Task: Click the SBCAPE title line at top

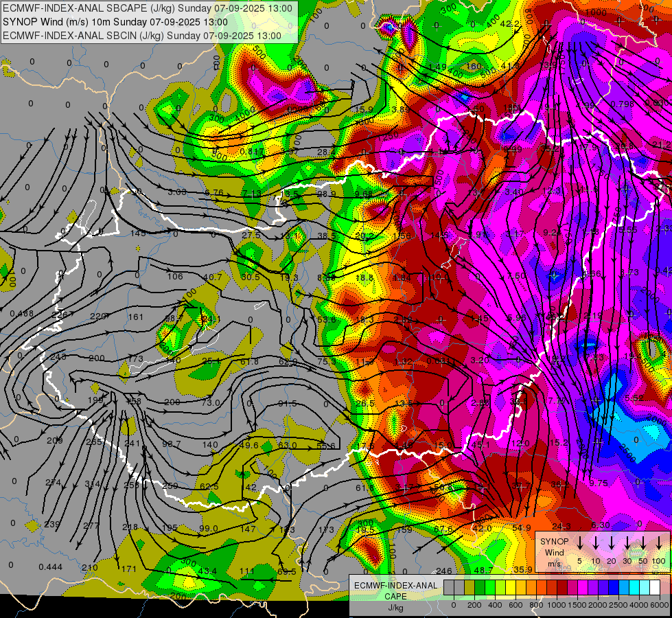Action: pyautogui.click(x=148, y=8)
